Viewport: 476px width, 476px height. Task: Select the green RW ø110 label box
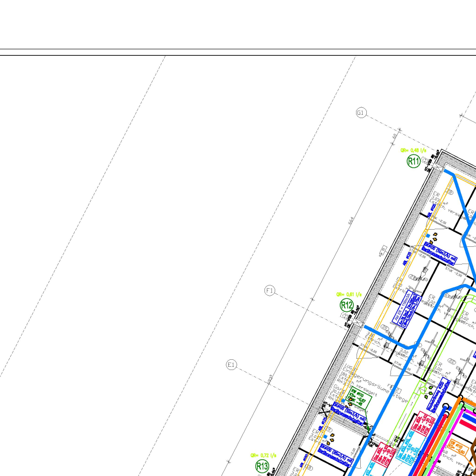click(360, 398)
